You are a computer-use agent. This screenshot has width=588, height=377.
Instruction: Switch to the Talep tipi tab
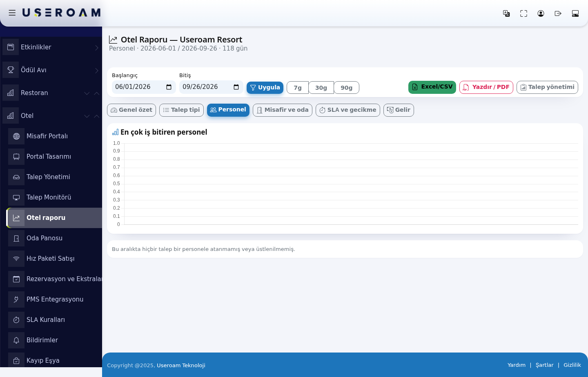[181, 110]
